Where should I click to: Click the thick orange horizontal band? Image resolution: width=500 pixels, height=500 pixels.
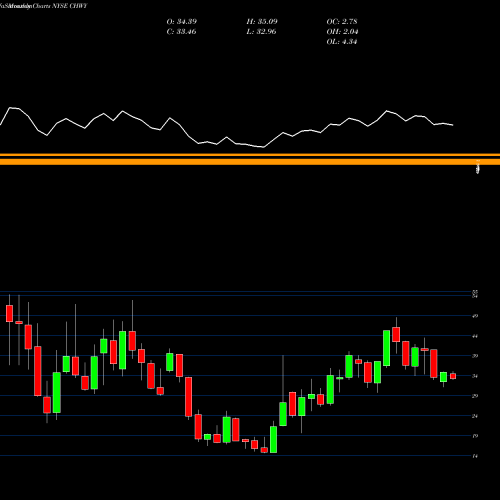coord(250,162)
